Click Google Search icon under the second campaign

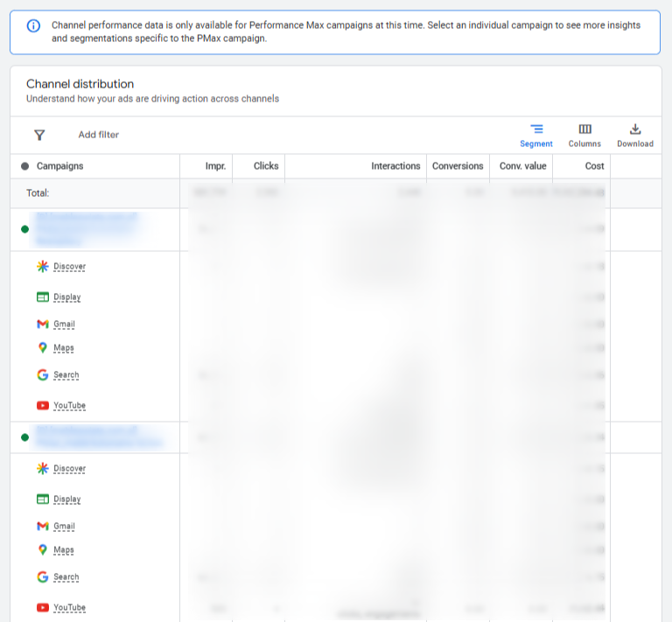point(42,577)
